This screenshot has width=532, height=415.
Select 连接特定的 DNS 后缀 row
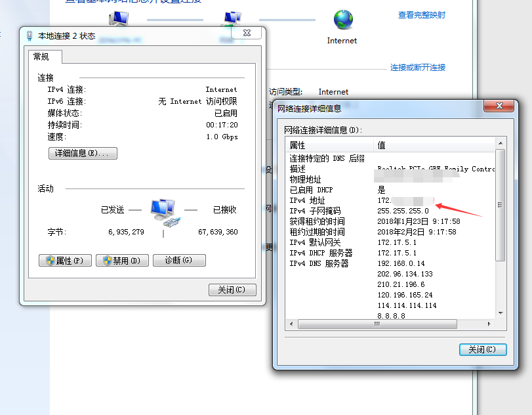click(390, 158)
